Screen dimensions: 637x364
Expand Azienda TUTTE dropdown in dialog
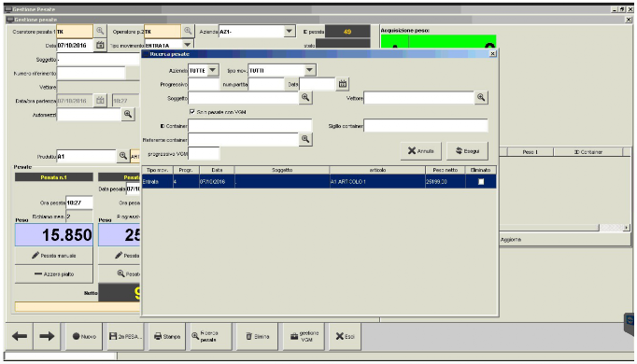[x=213, y=70]
